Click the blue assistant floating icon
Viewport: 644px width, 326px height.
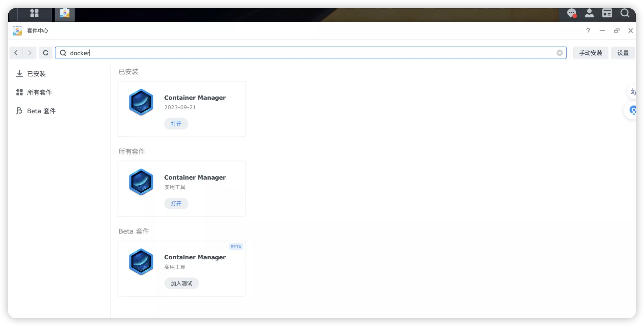[x=632, y=110]
